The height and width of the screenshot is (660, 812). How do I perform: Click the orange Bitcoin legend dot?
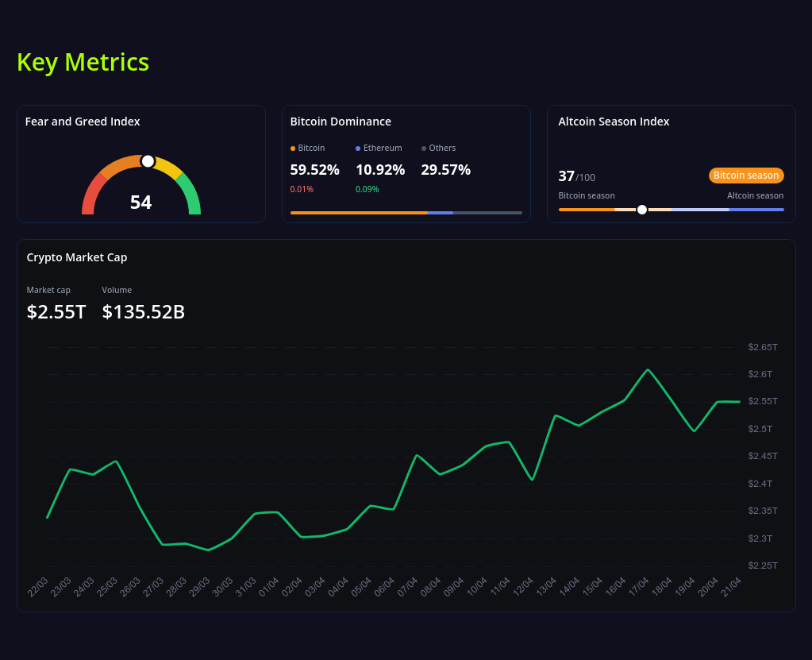[x=294, y=148]
